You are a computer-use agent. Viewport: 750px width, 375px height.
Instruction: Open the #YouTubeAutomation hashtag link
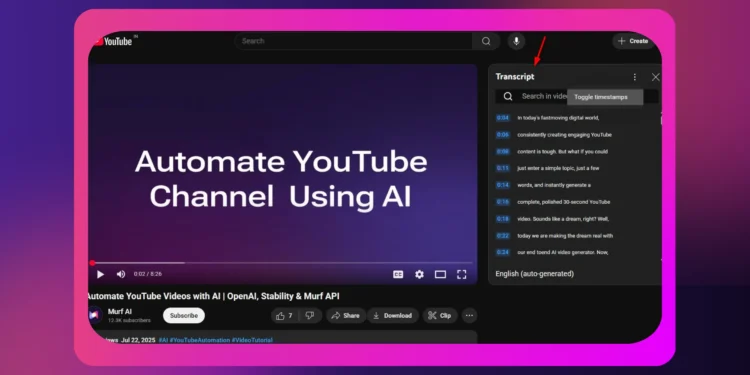(199, 340)
